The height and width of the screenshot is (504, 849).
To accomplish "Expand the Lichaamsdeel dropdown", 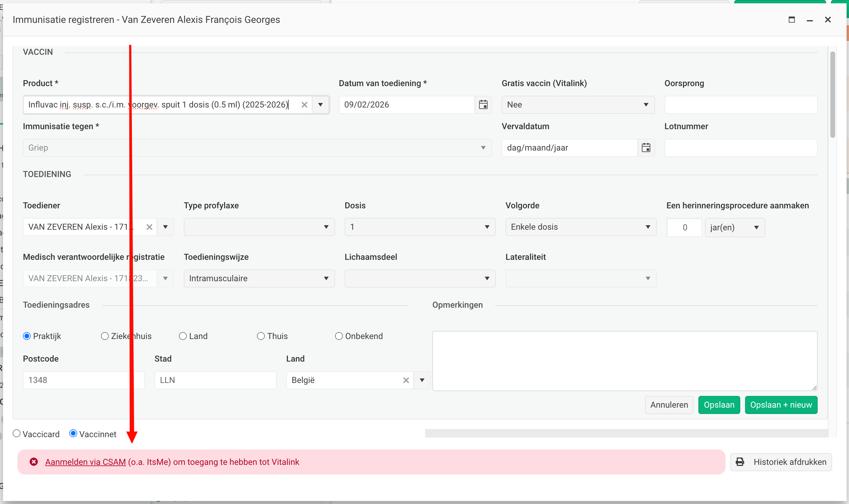I will point(420,278).
